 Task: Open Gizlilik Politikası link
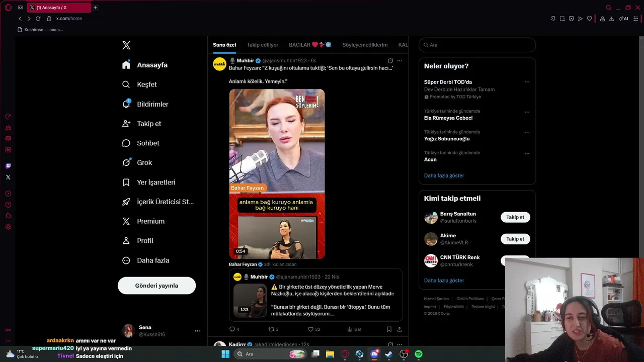tap(470, 299)
